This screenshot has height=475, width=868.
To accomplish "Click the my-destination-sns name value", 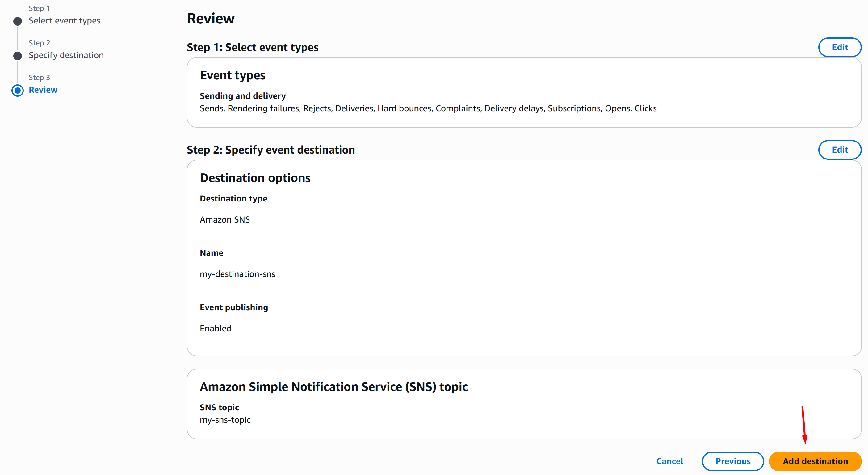I will pos(237,274).
